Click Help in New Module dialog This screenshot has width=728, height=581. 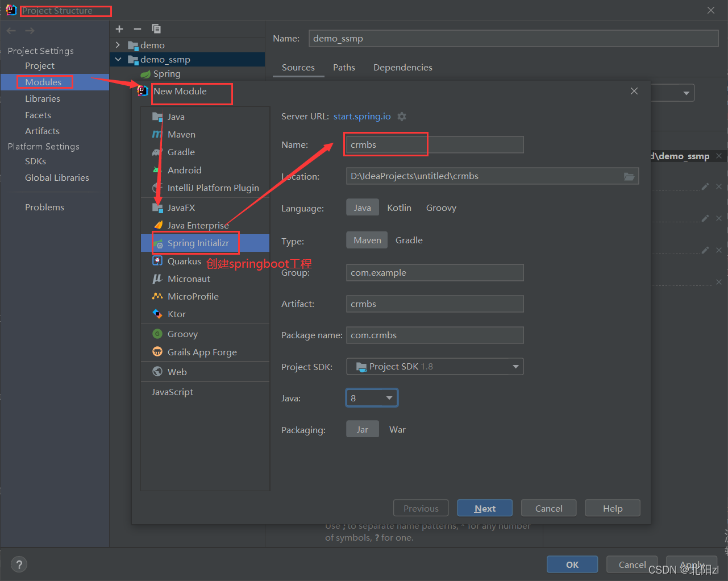click(x=613, y=508)
